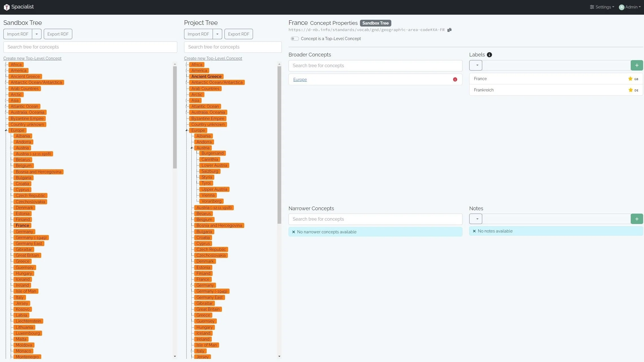Click the Labels info icon

[x=489, y=55]
